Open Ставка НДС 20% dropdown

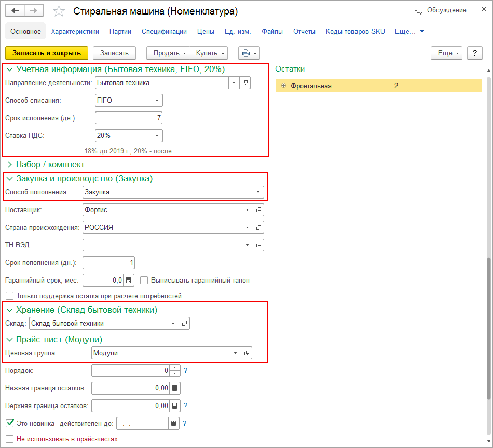click(157, 136)
